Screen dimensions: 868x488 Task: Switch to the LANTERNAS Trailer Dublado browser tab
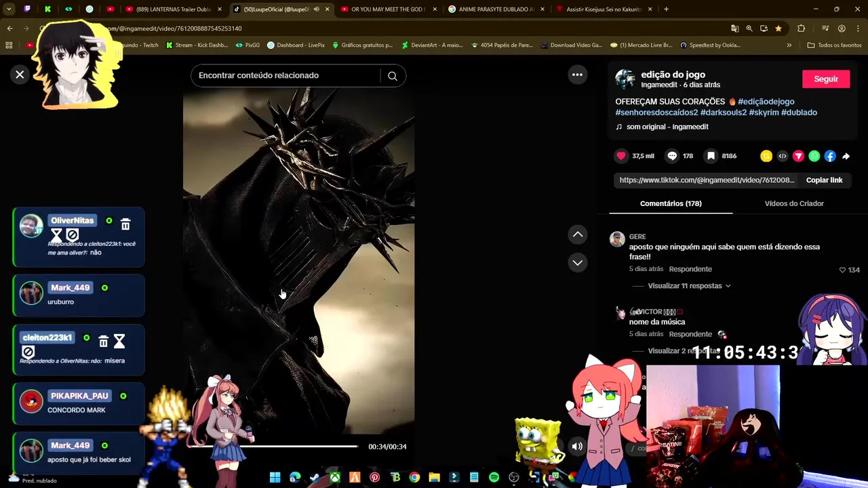[174, 9]
